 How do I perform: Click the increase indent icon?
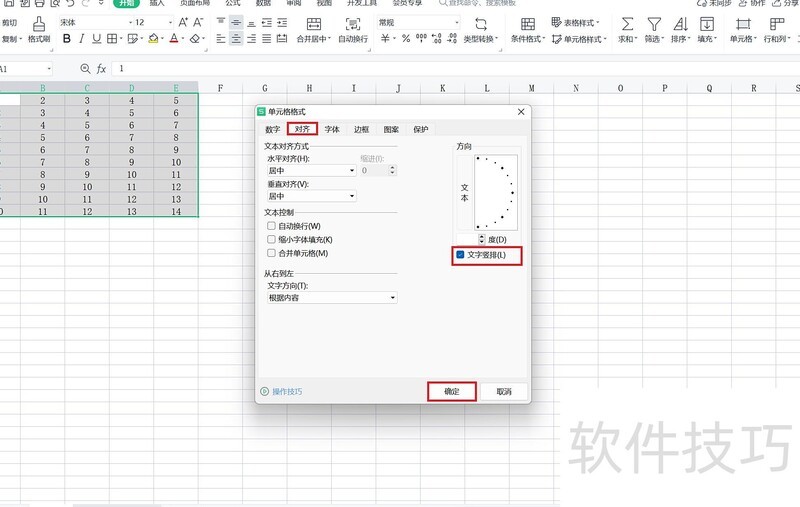click(x=282, y=22)
